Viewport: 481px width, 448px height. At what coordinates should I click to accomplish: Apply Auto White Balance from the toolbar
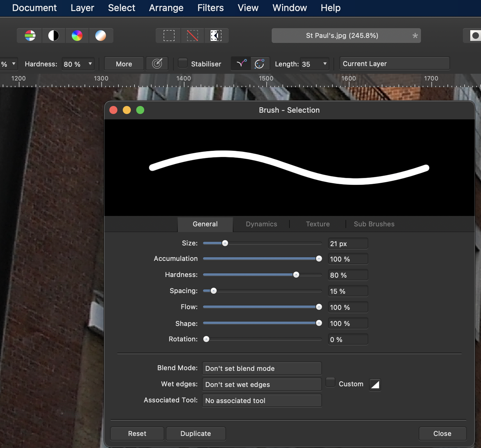tap(101, 36)
